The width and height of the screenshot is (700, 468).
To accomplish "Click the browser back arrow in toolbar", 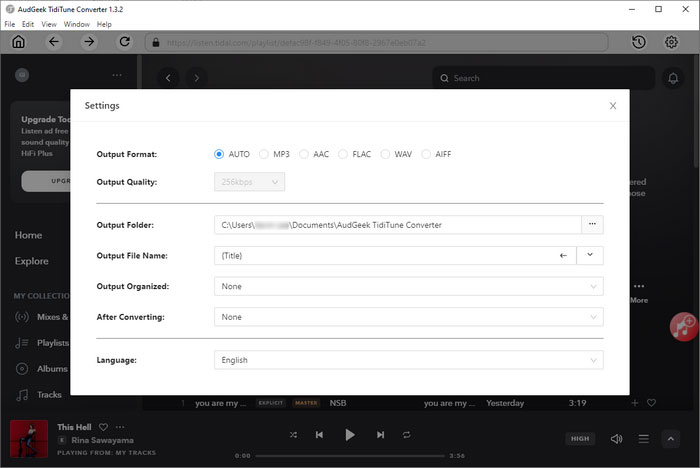I will pyautogui.click(x=54, y=42).
